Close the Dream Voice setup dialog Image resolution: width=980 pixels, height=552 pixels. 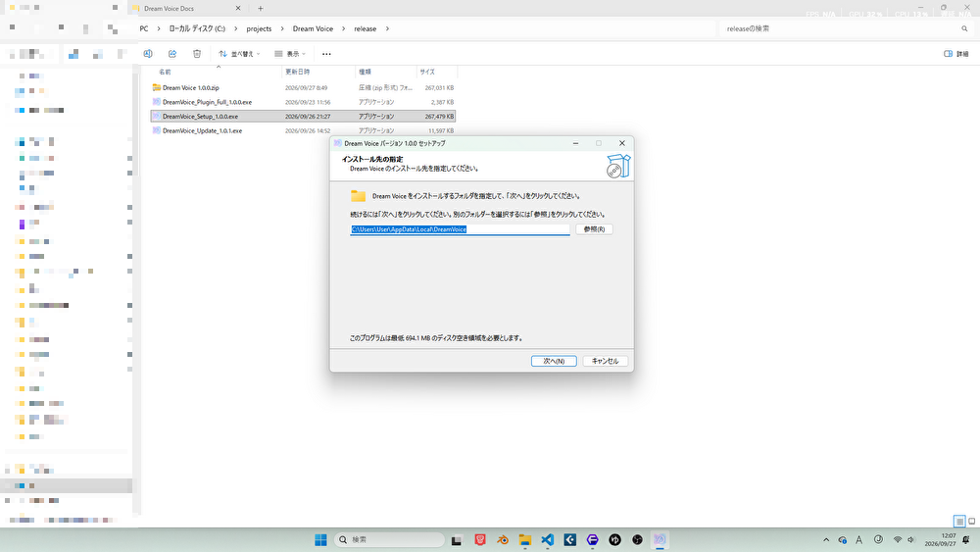pos(622,143)
